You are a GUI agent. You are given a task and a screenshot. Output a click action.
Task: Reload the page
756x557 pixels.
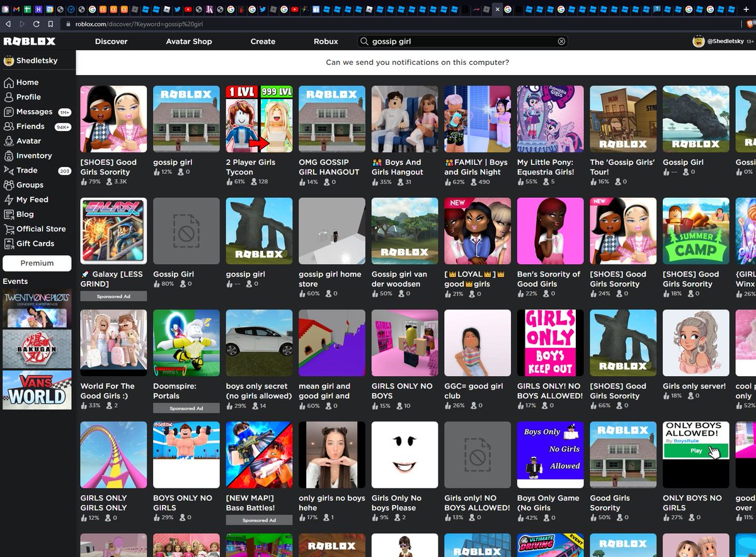pos(36,23)
